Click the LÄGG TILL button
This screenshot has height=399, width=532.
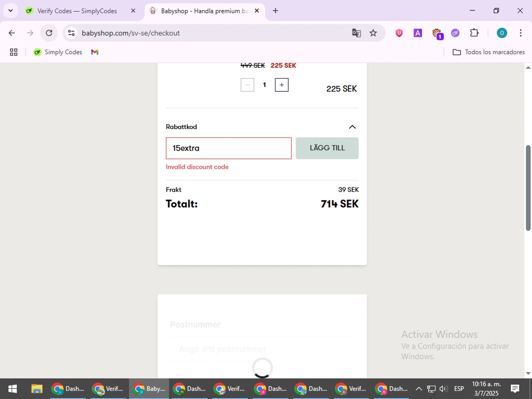(x=327, y=148)
